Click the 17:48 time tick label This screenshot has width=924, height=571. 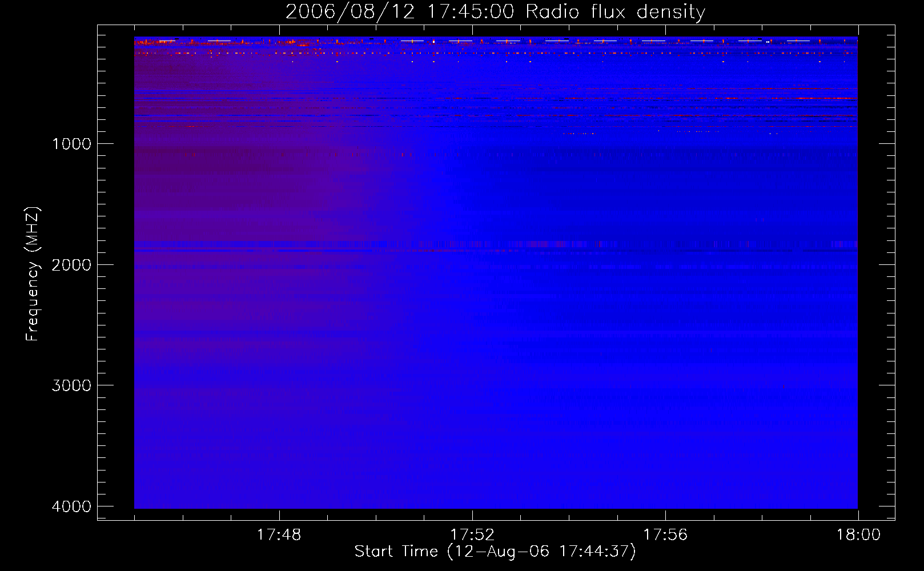279,535
